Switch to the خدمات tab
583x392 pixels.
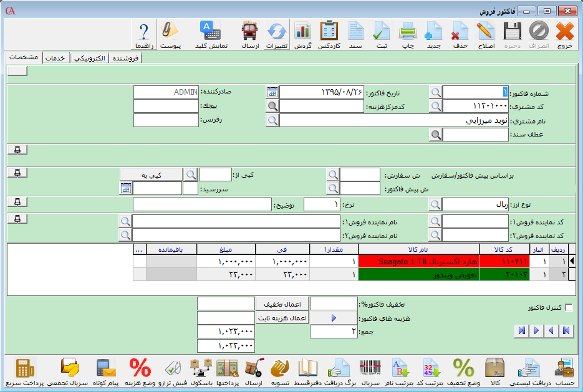pyautogui.click(x=55, y=58)
